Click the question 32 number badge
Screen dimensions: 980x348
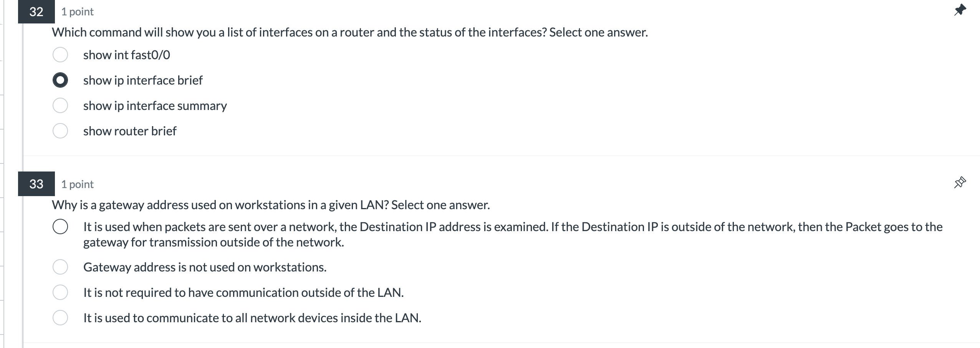point(36,11)
